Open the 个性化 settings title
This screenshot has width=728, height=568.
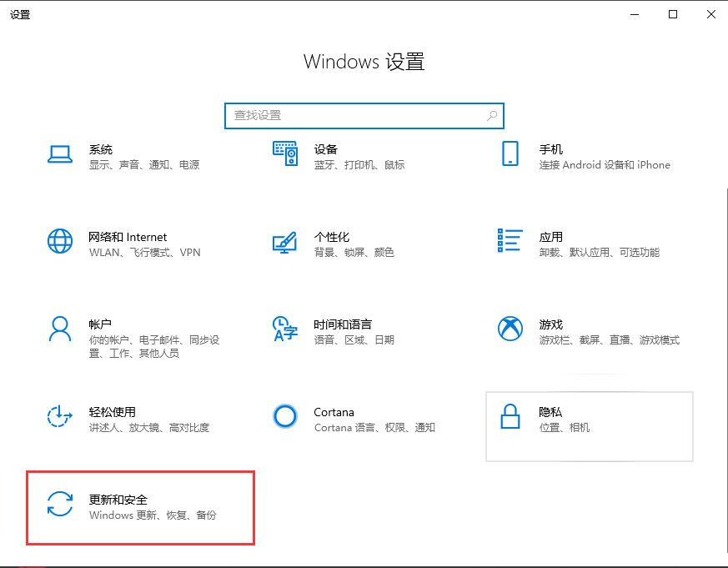332,237
